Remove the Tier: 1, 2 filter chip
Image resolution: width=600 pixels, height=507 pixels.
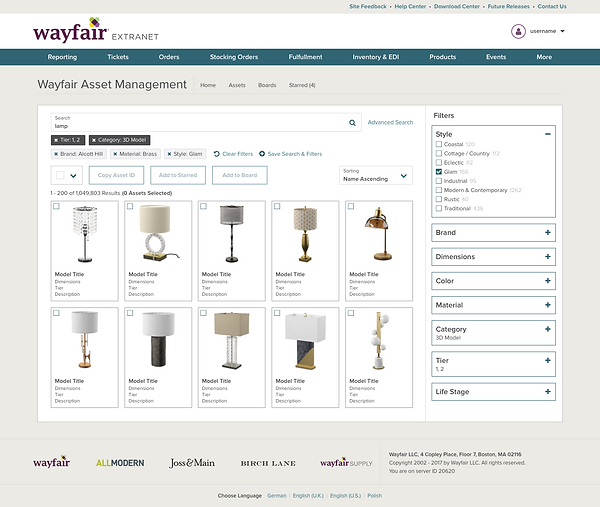[x=56, y=140]
